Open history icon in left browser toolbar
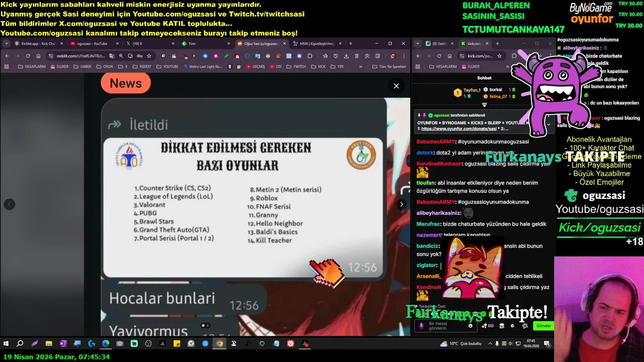 coord(336,56)
